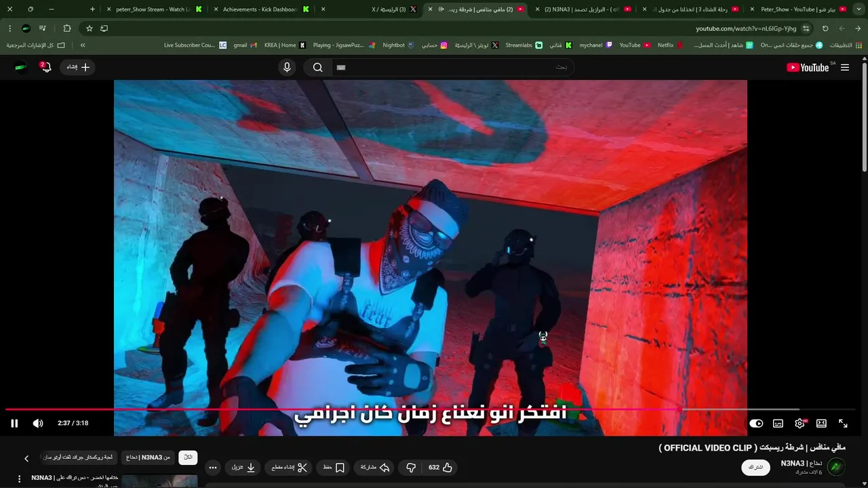Open N3NA3 channel avatar under the video title

click(837, 467)
